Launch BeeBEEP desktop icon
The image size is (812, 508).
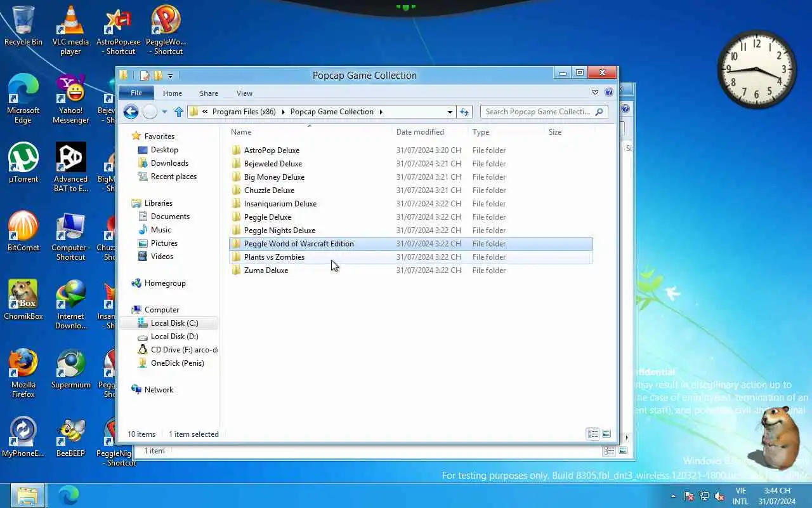70,437
